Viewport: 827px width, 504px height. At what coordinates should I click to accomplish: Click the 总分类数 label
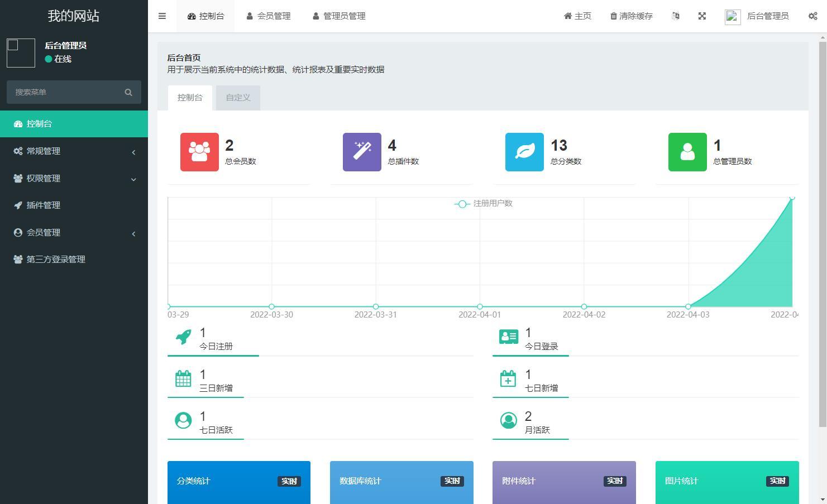point(566,161)
